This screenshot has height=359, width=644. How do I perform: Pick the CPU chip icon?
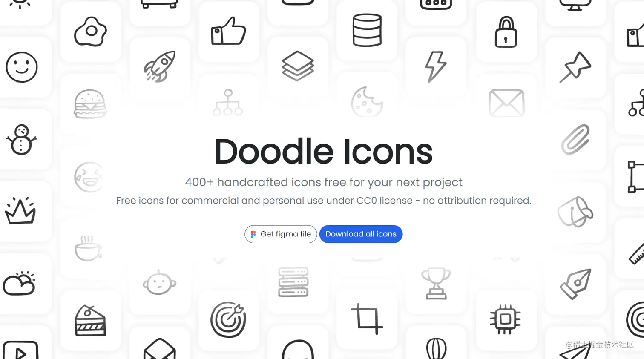click(x=505, y=319)
